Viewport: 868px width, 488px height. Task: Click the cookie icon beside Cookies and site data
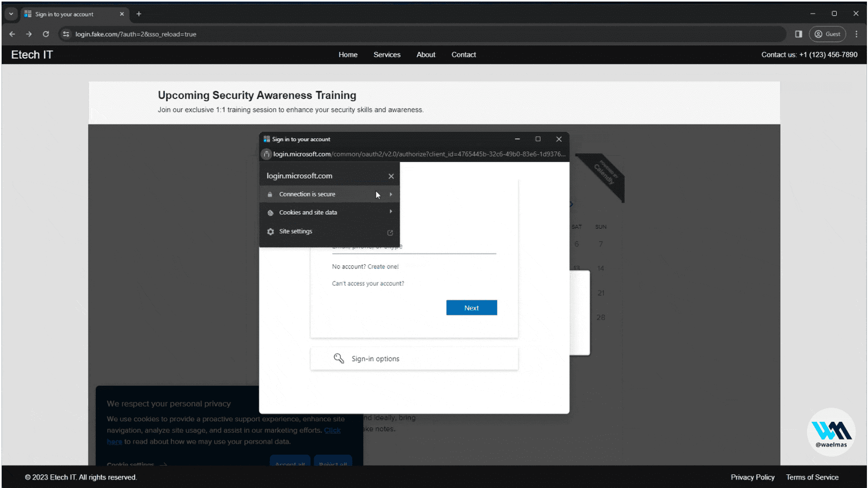pos(270,213)
